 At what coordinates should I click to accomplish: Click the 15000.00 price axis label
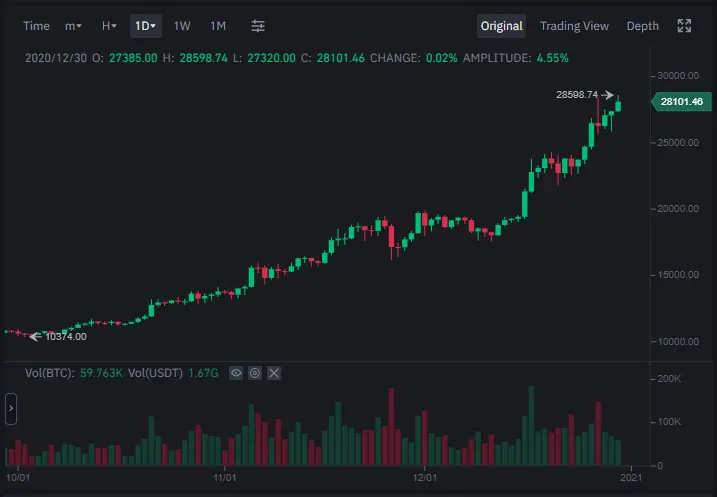[x=678, y=275]
